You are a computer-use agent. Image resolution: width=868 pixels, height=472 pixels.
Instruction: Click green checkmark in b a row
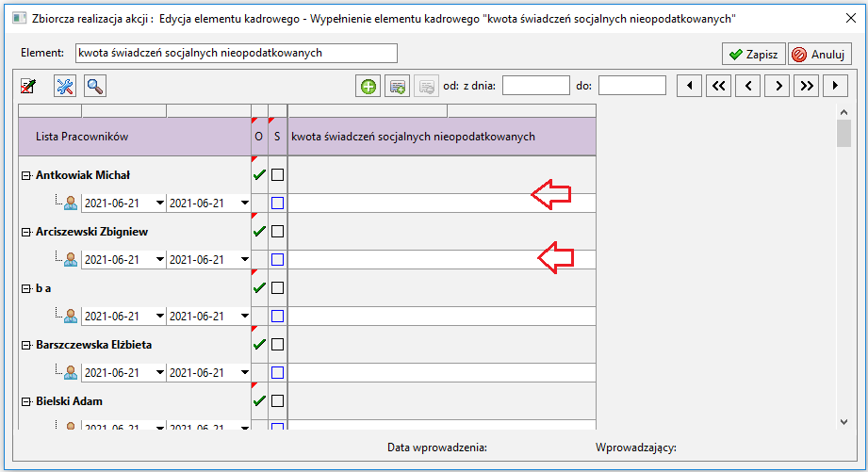[x=259, y=287]
